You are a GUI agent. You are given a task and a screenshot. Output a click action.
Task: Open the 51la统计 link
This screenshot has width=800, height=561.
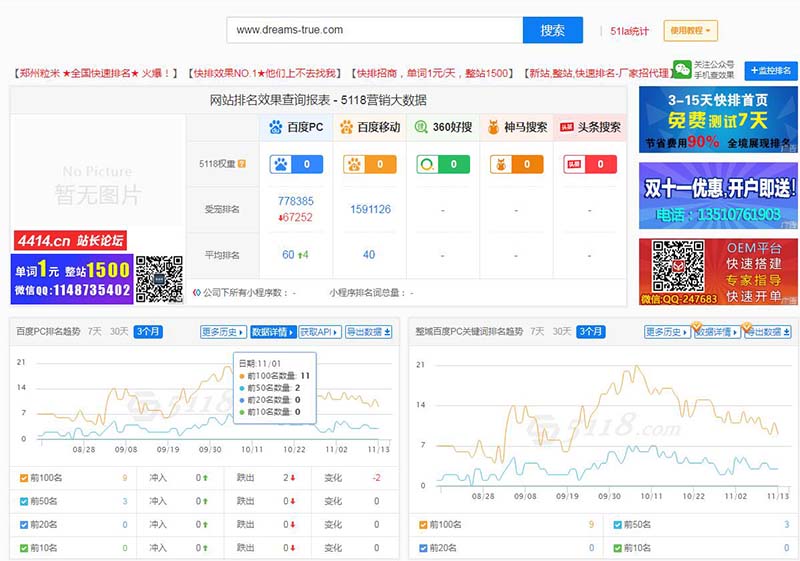pyautogui.click(x=629, y=31)
